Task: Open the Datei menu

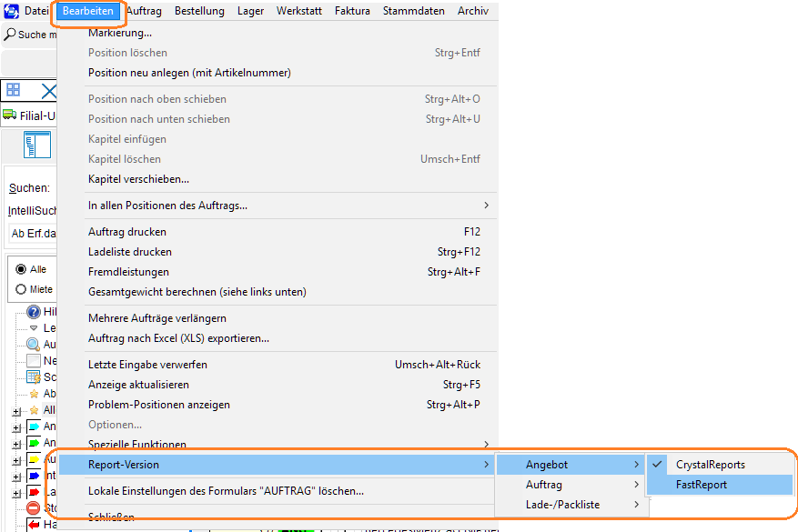Action: (x=36, y=11)
